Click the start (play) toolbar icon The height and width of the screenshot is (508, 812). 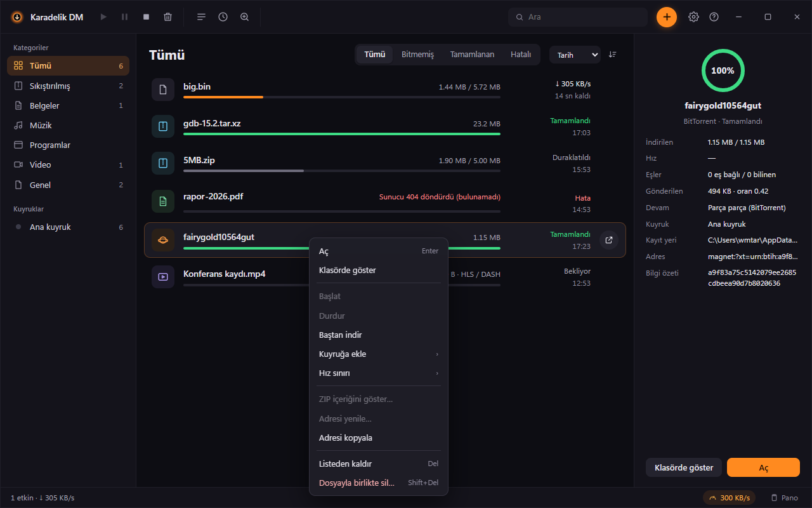pyautogui.click(x=103, y=17)
